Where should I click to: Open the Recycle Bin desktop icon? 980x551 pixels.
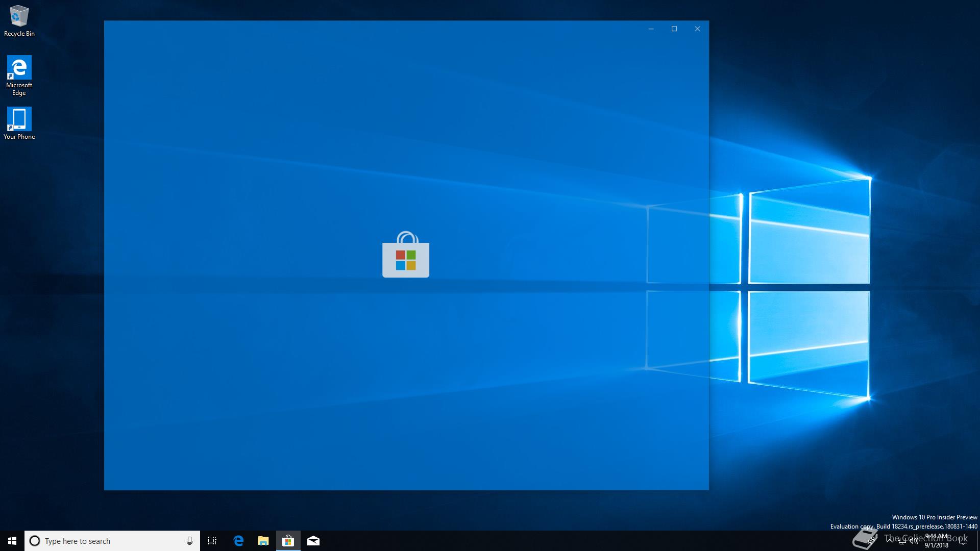[x=19, y=21]
